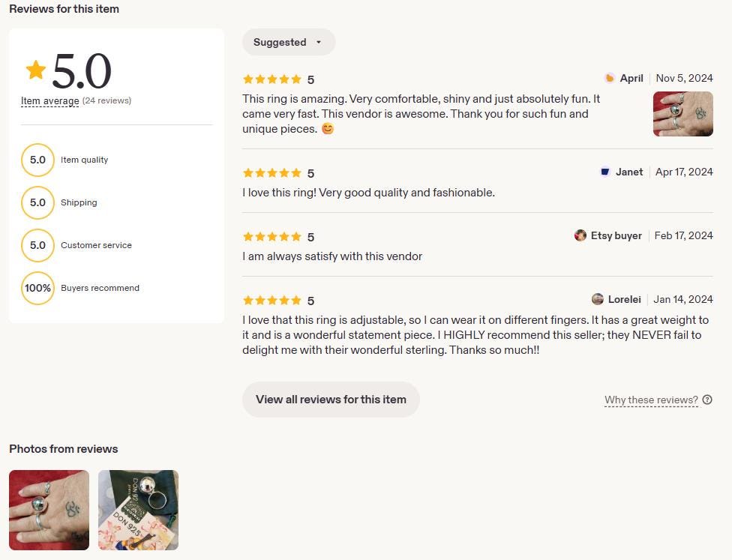Screen dimensions: 732x560
Task: Open the DON 925 packaging review photo
Action: pyautogui.click(x=138, y=510)
